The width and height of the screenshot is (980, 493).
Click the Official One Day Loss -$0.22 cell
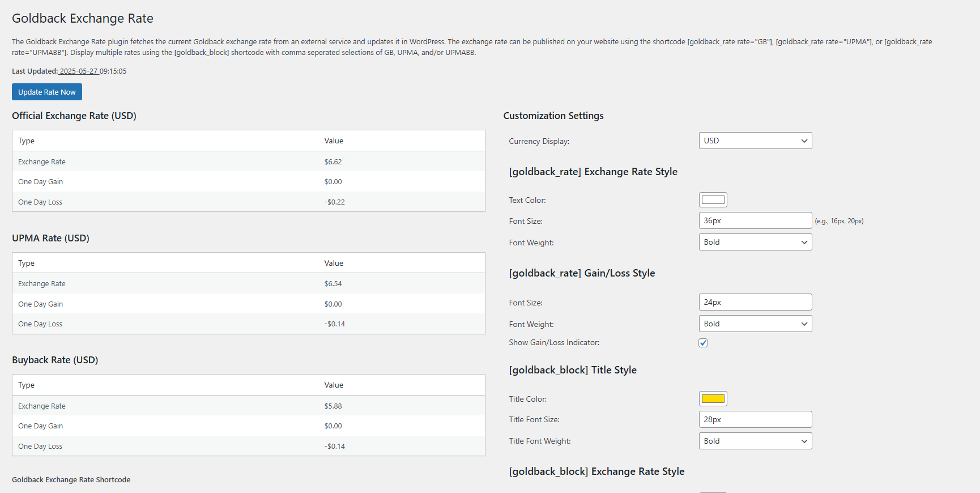(x=335, y=202)
